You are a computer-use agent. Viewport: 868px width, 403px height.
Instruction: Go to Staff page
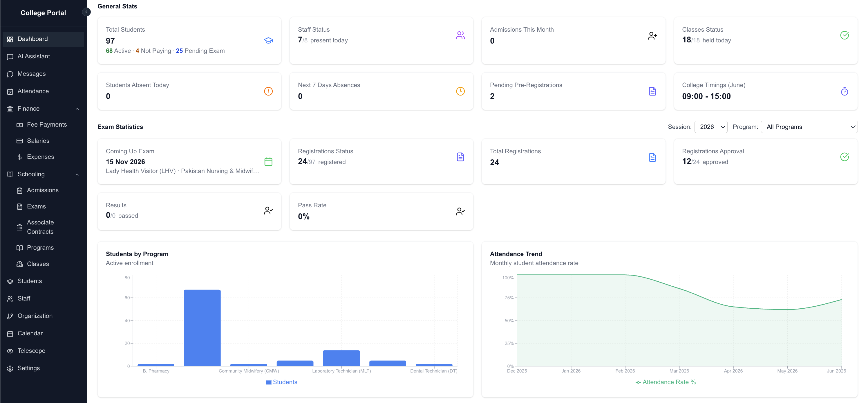(43, 299)
